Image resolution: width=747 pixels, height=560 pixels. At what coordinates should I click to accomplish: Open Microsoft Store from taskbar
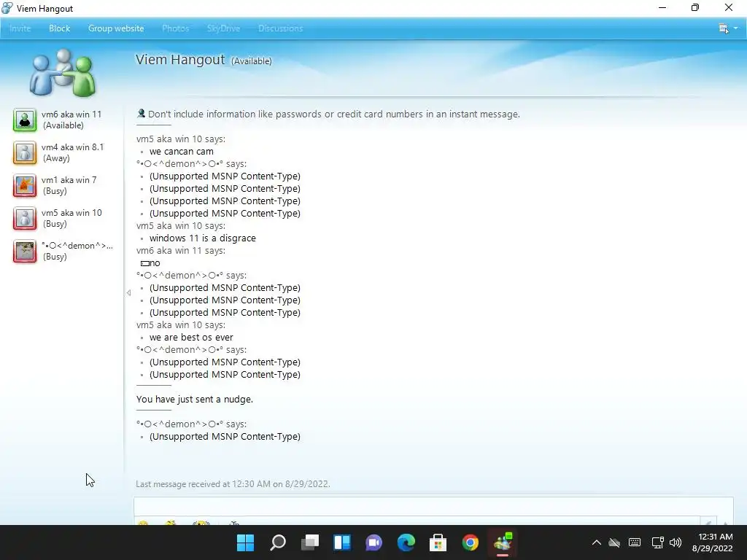438,542
